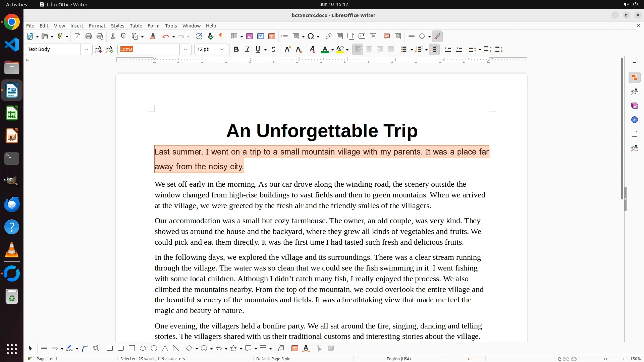This screenshot has height=362, width=644.
Task: Open the sidebar Navigator panel
Action: [x=634, y=120]
